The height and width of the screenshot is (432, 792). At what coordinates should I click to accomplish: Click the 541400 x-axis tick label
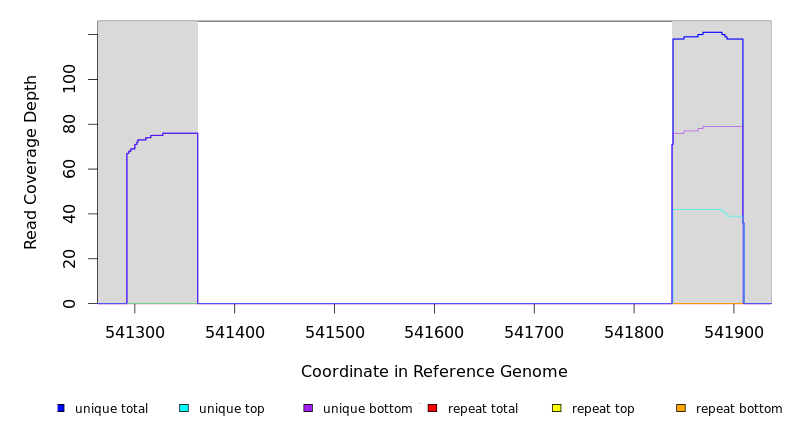point(235,330)
